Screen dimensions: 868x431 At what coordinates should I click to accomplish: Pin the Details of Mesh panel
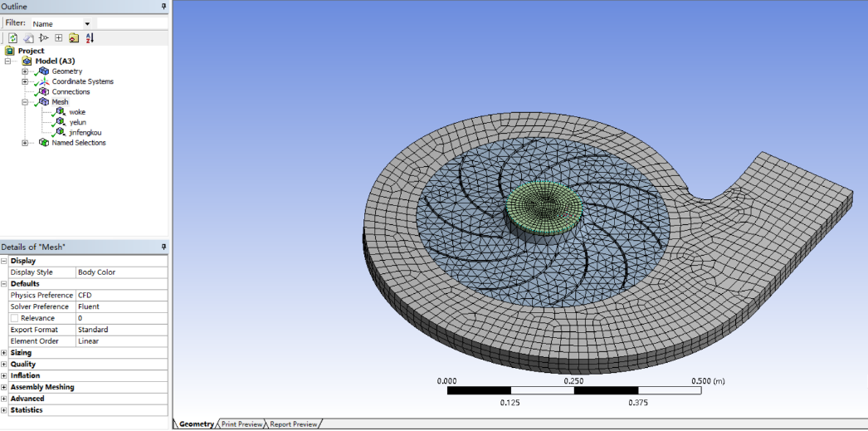[x=163, y=247]
